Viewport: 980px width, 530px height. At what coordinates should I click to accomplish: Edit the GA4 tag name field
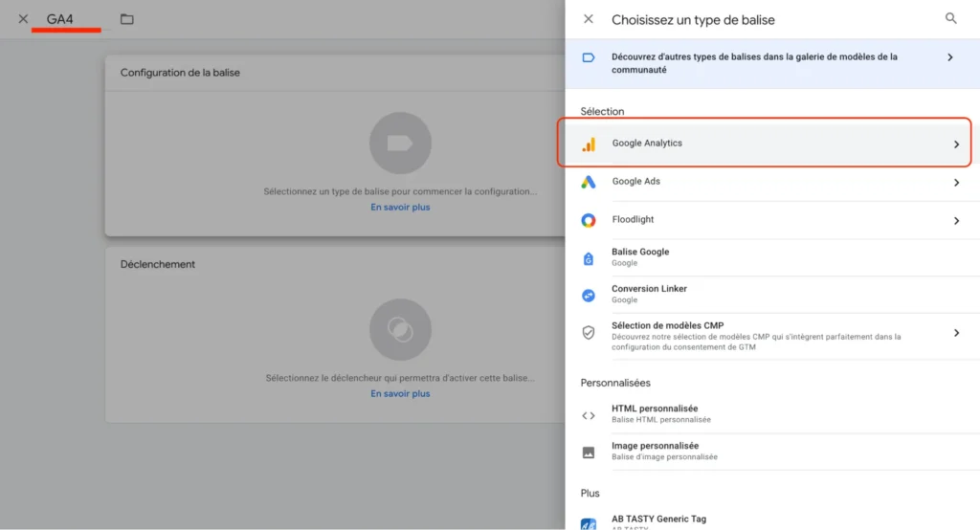[x=60, y=19]
